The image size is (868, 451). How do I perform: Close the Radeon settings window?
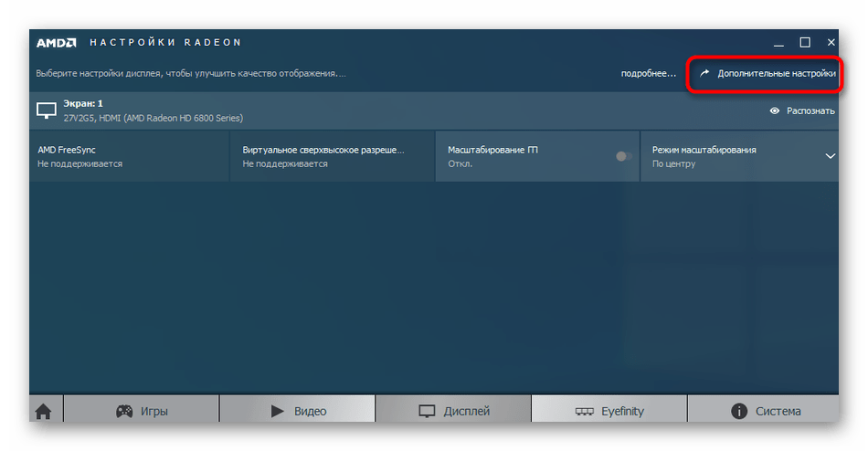[831, 42]
